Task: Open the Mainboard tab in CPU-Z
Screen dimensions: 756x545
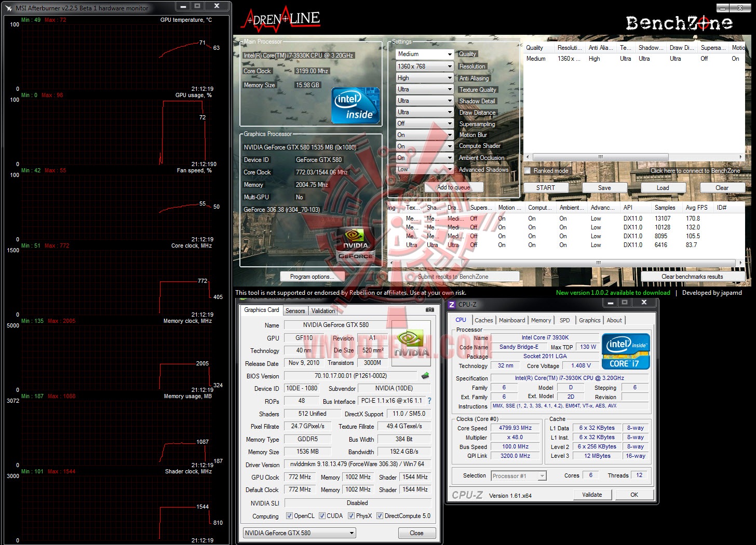Action: (x=512, y=320)
